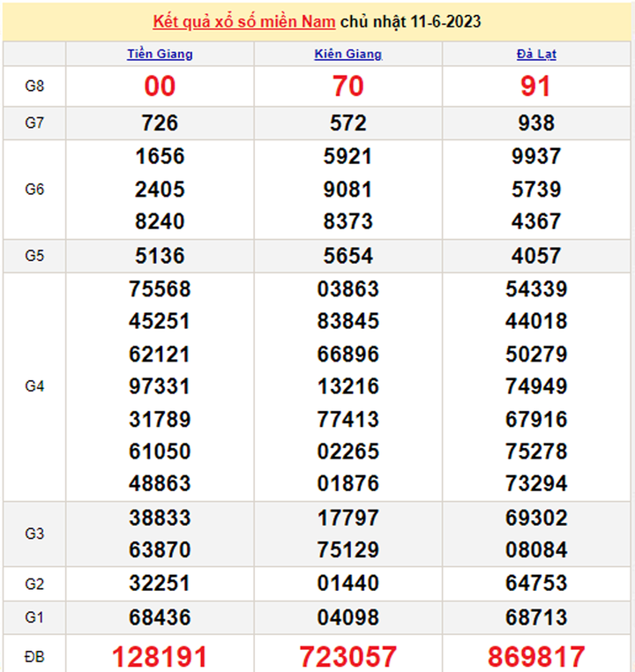Open the Kiên Giang province link
Image resolution: width=635 pixels, height=672 pixels.
click(348, 54)
